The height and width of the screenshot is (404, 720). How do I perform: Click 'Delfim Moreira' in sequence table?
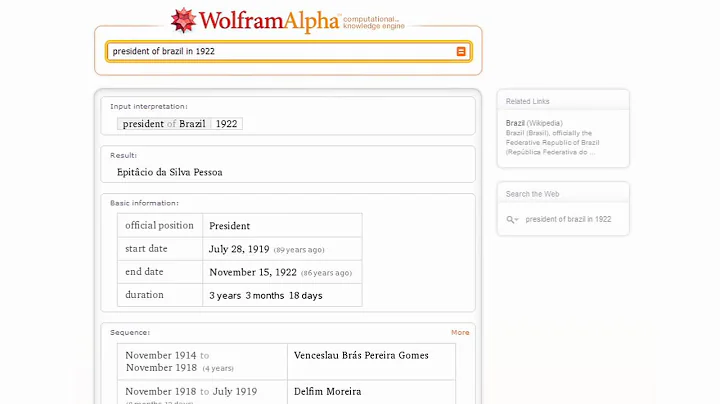328,392
